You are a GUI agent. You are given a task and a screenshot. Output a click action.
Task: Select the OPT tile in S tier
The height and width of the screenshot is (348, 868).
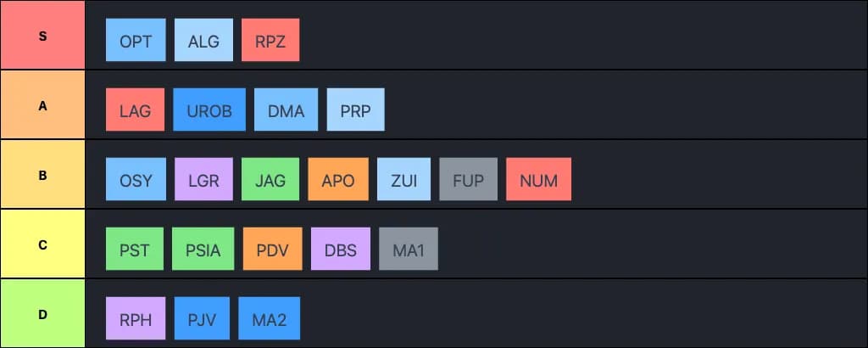(136, 40)
